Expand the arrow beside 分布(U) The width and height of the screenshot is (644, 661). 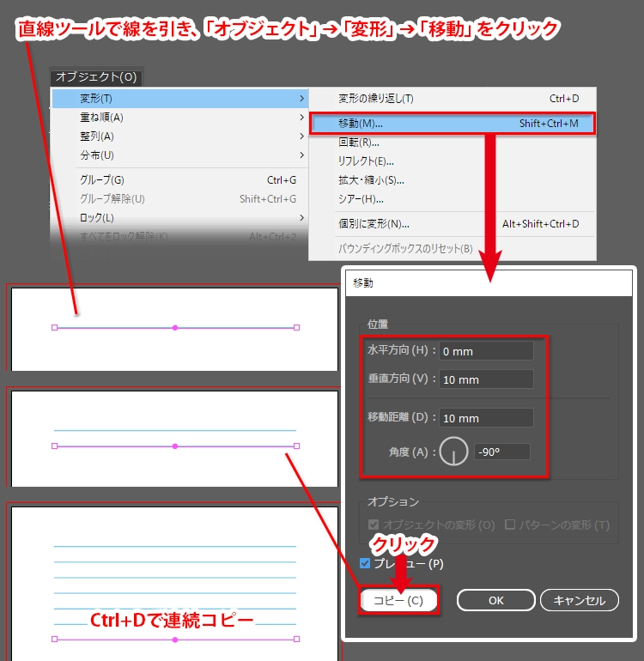(301, 155)
